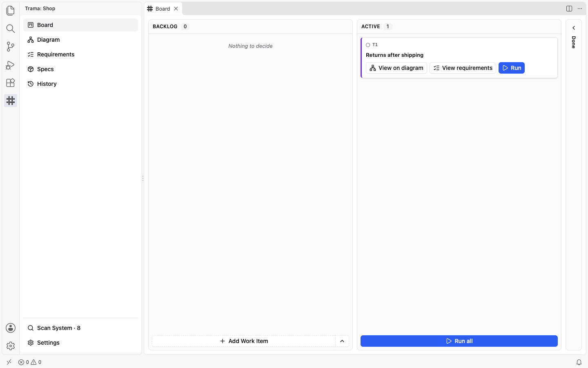This screenshot has width=588, height=368.
Task: Open the Extensions icon
Action: pyautogui.click(x=11, y=83)
